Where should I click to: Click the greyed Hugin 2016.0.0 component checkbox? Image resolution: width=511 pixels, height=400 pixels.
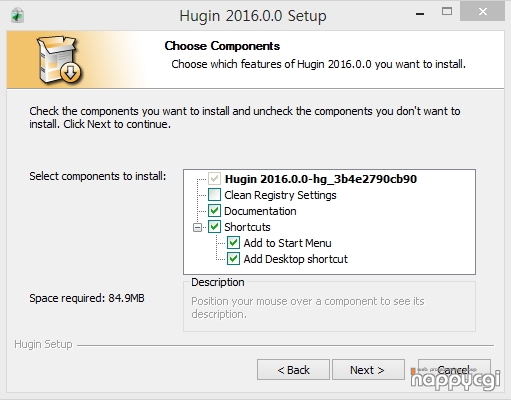click(214, 179)
